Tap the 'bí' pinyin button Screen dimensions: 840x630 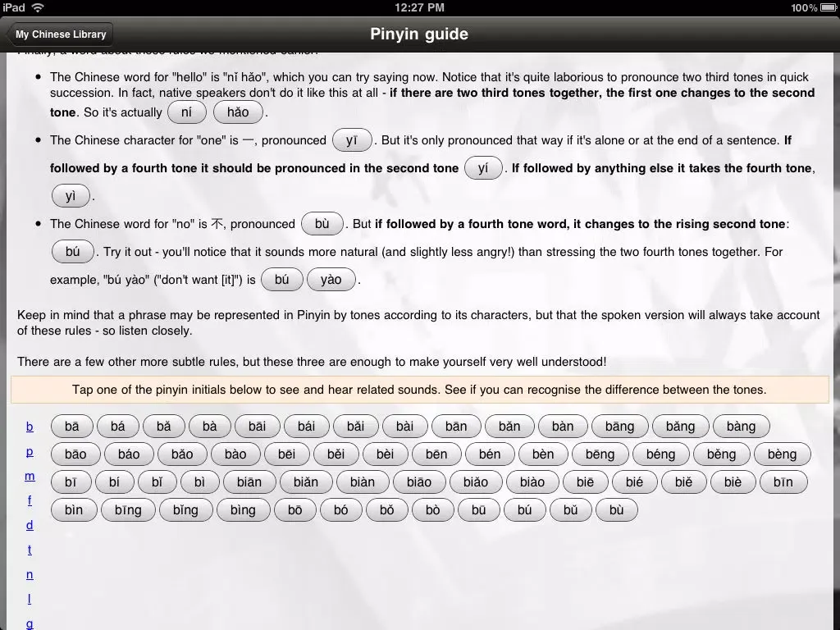(x=115, y=482)
